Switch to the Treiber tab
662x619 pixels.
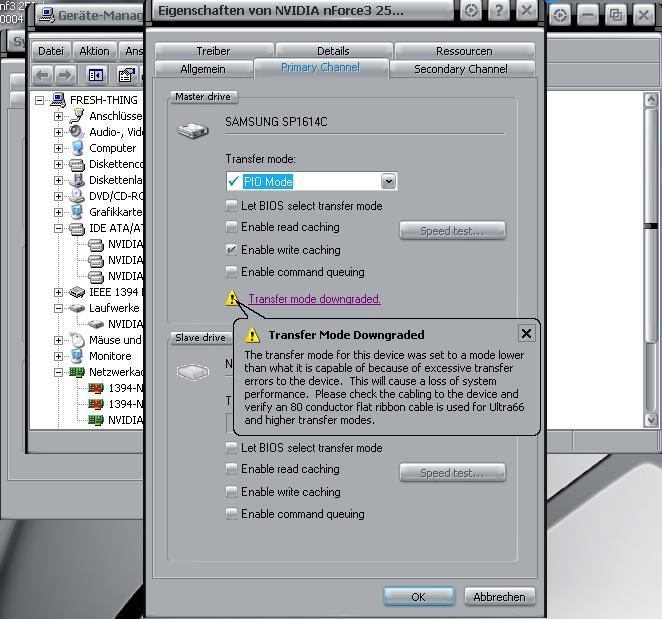(x=214, y=51)
